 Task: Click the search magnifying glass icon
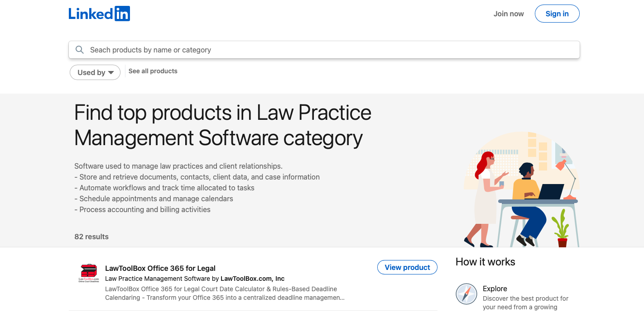click(80, 49)
